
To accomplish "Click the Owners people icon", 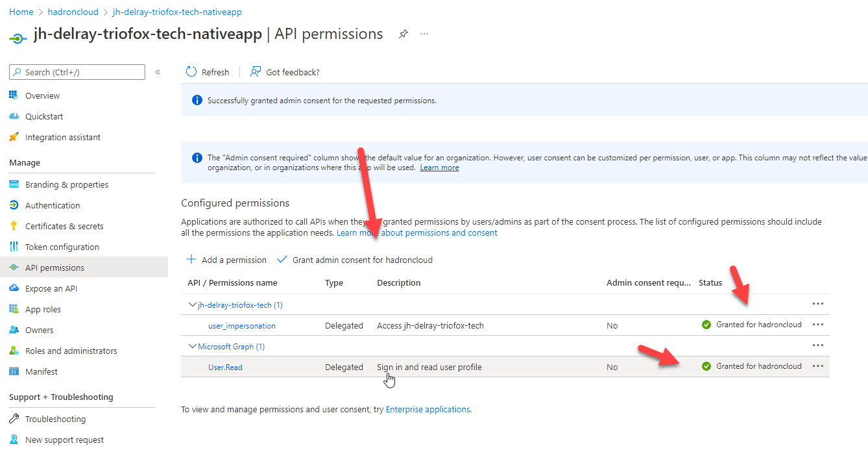I will pyautogui.click(x=14, y=330).
